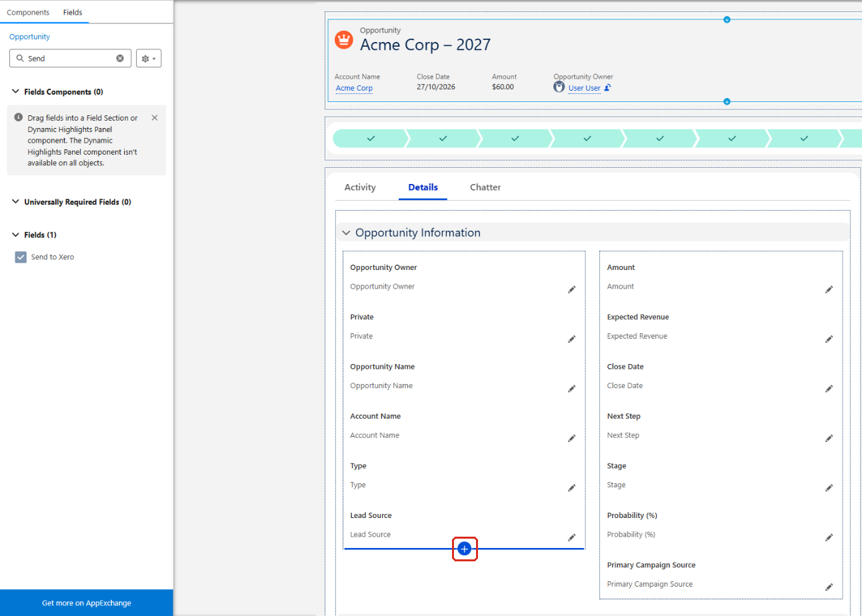Click the Account Name edit pencil
The width and height of the screenshot is (862, 616).
coord(571,438)
